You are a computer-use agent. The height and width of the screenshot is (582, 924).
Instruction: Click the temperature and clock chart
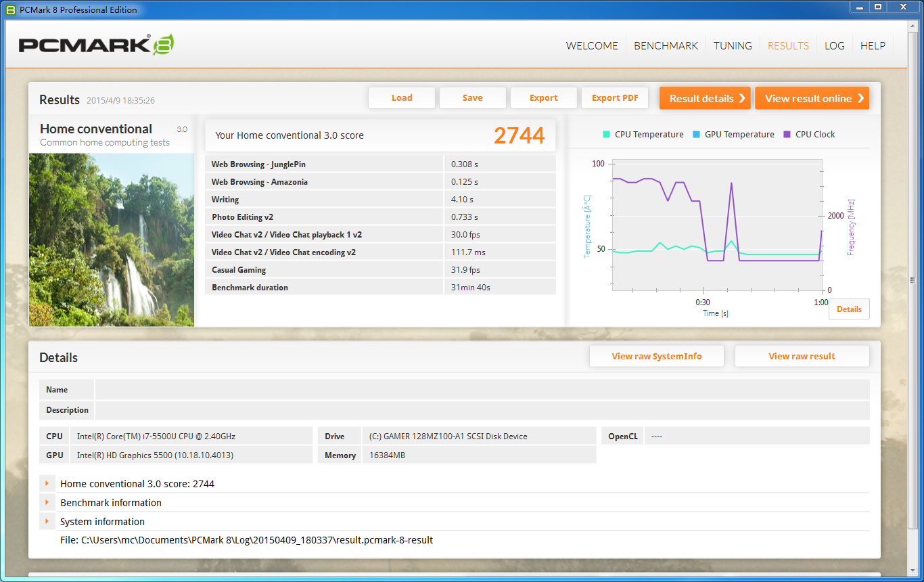click(x=717, y=225)
